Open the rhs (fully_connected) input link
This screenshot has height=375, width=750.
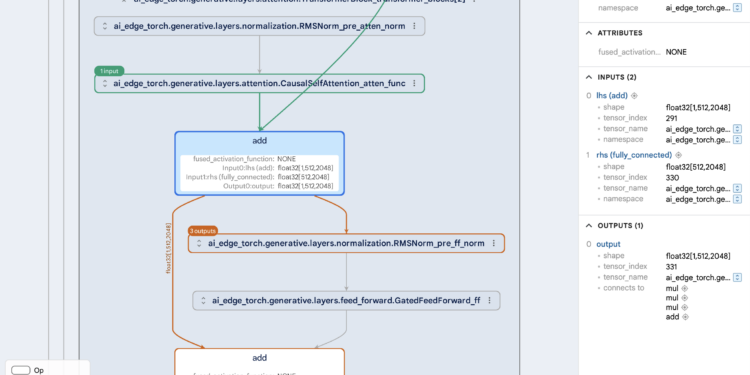(x=634, y=155)
